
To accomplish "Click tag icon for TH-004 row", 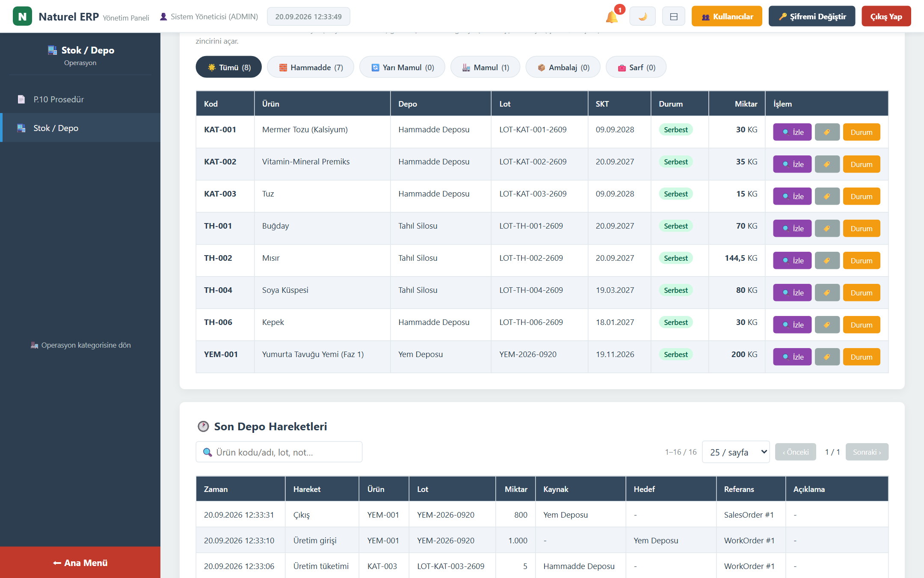I will (827, 292).
